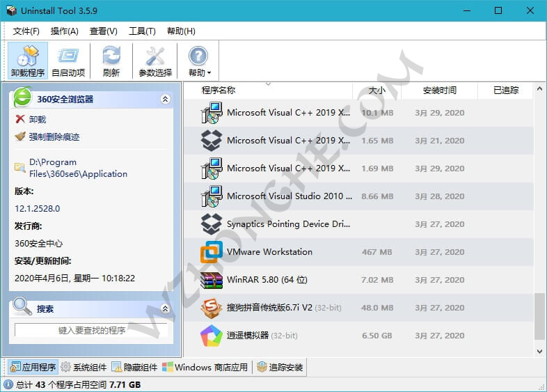
Task: Click the Synaptics box icon
Action: [x=212, y=224]
